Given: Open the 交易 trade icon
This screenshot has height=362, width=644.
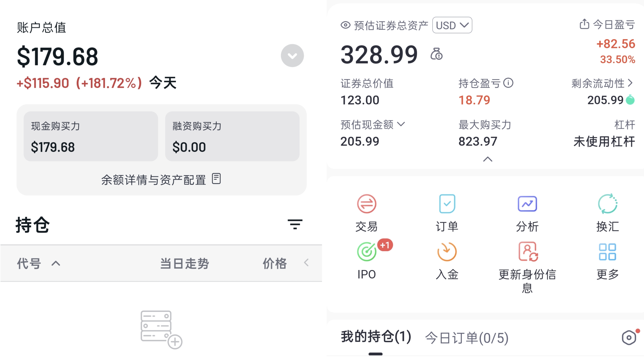Looking at the screenshot, I should [x=366, y=204].
